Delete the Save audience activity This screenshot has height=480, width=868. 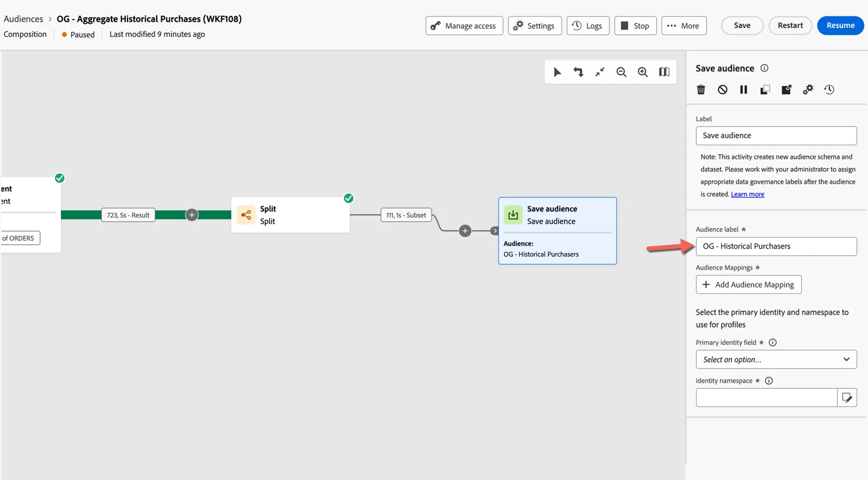701,89
